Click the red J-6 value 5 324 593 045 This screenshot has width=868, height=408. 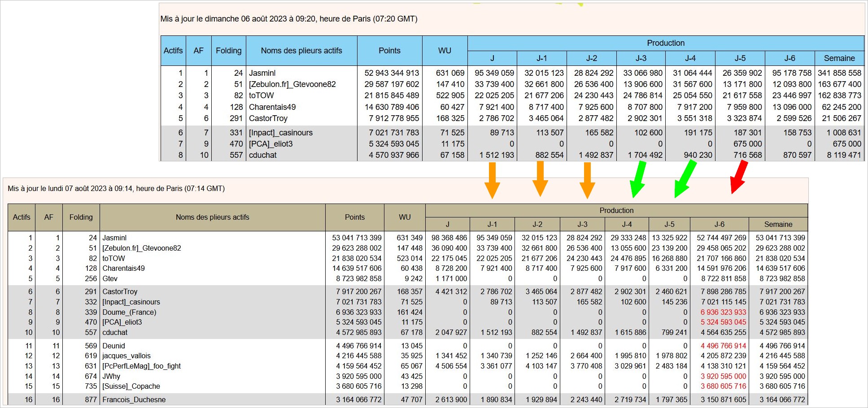pos(723,322)
